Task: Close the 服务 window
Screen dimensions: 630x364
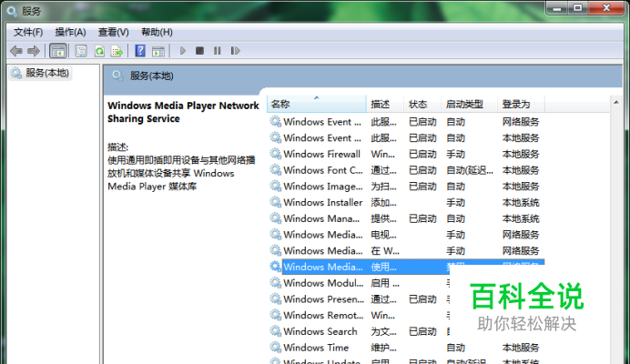Action: [x=606, y=8]
